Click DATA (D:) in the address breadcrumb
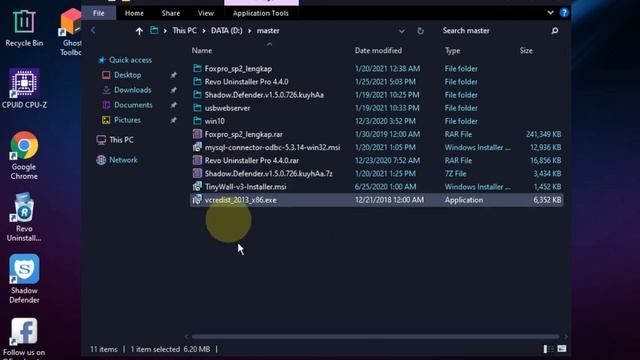Viewport: 640px width, 360px height. (x=227, y=31)
